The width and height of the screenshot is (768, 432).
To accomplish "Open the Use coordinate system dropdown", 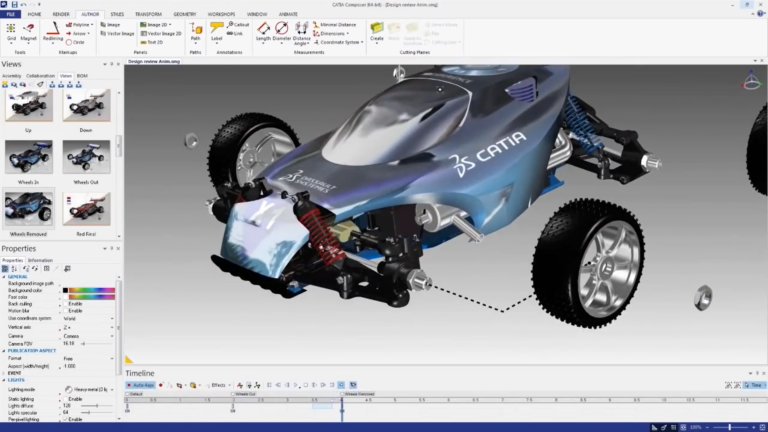I will coord(112,319).
